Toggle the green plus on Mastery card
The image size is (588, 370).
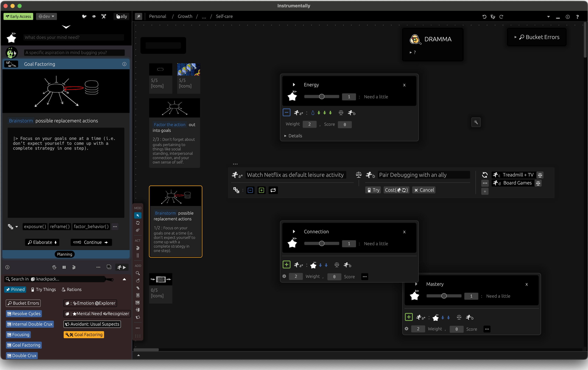point(409,317)
